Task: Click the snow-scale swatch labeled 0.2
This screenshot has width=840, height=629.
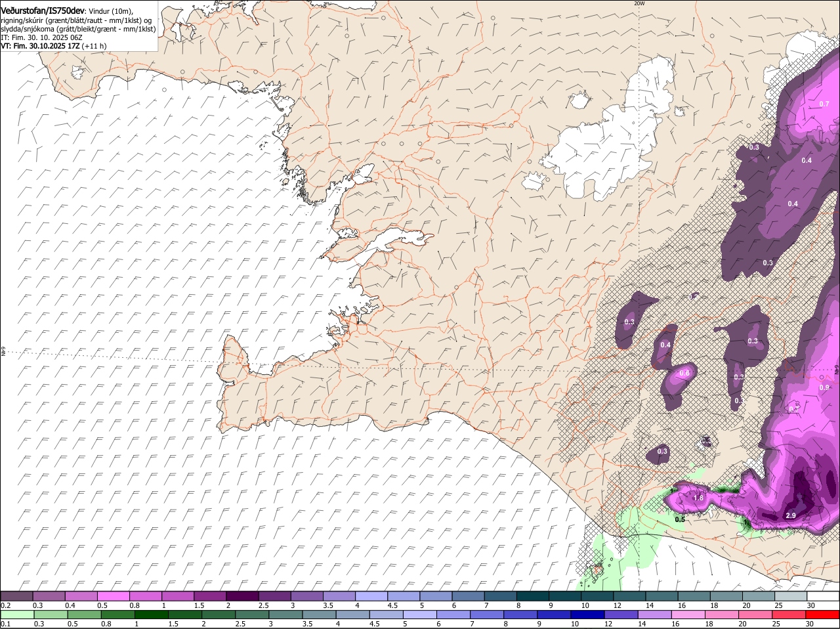Action: tap(17, 596)
